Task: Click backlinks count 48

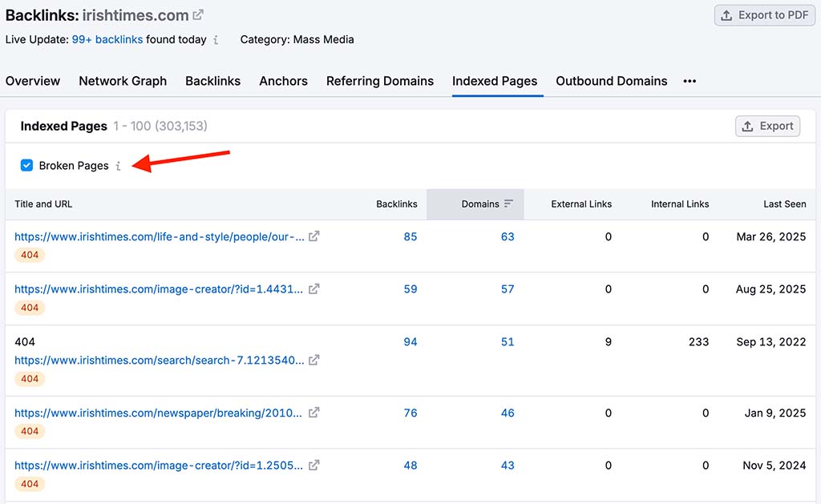Action: (410, 466)
